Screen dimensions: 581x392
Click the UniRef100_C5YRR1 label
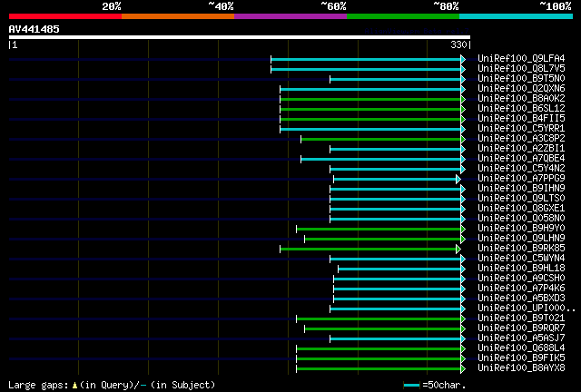click(521, 129)
